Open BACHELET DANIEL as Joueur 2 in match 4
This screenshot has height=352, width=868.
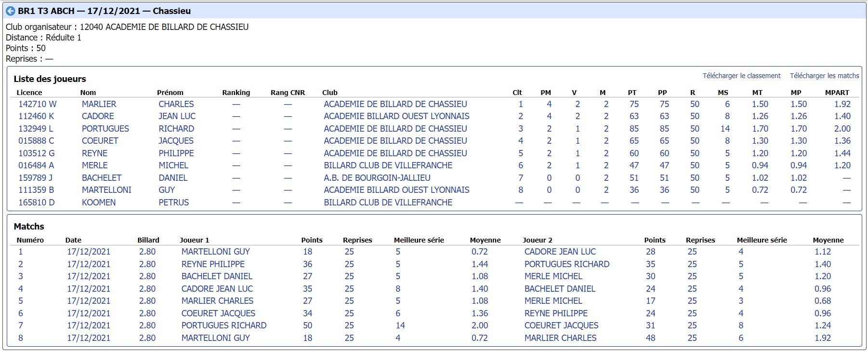(560, 289)
